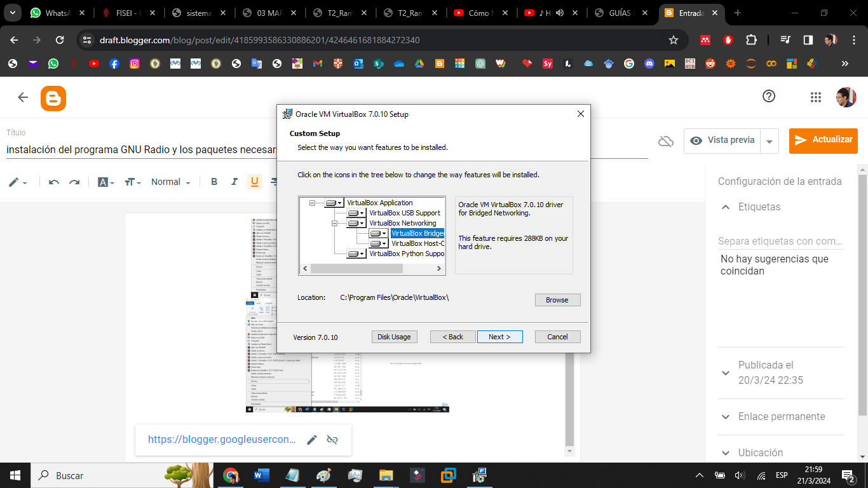Toggle italic formatting in Blogger editor
868x488 pixels.
pyautogui.click(x=234, y=182)
